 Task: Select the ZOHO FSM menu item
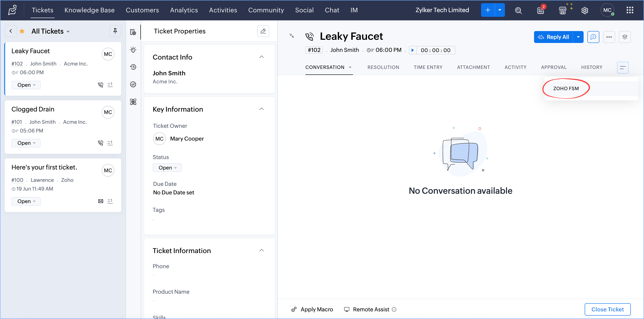(566, 88)
